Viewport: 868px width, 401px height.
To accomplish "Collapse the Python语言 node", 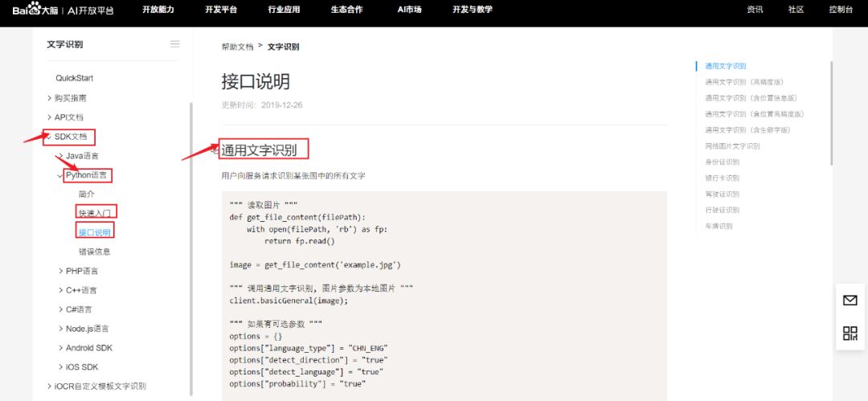I will (x=61, y=176).
